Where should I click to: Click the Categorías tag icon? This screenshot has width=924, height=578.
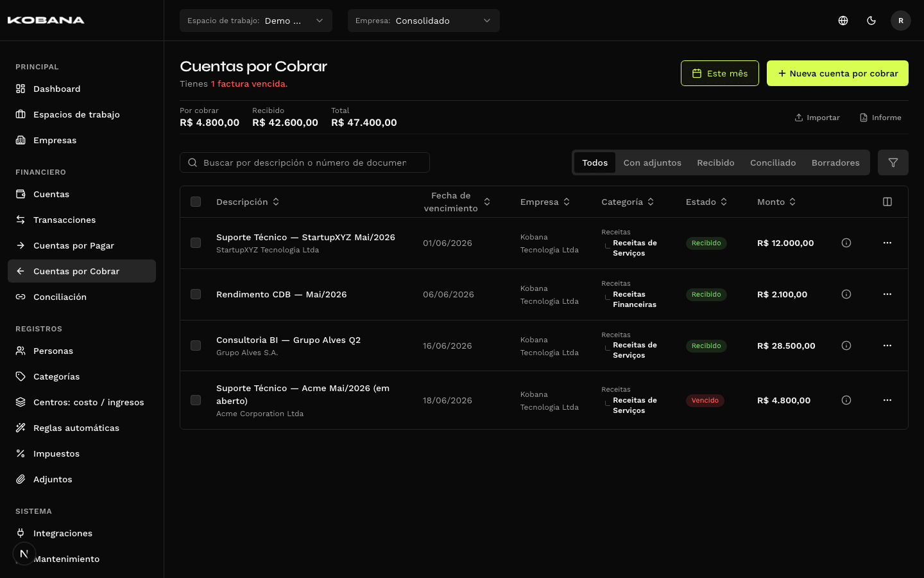point(21,376)
